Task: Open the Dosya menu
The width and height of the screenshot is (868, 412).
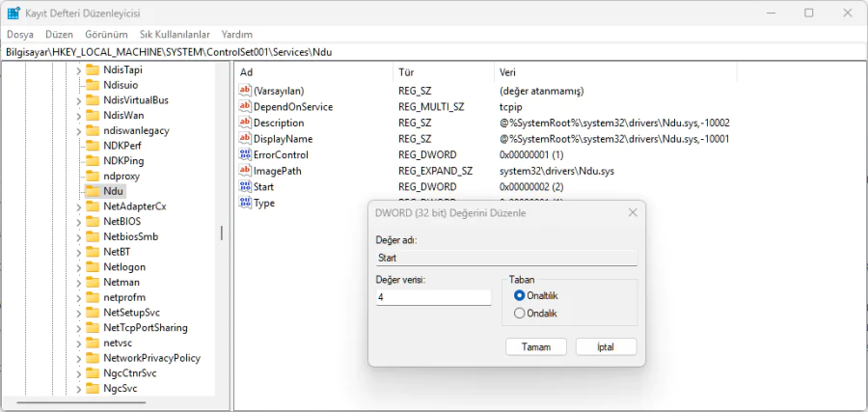Action: click(x=19, y=34)
